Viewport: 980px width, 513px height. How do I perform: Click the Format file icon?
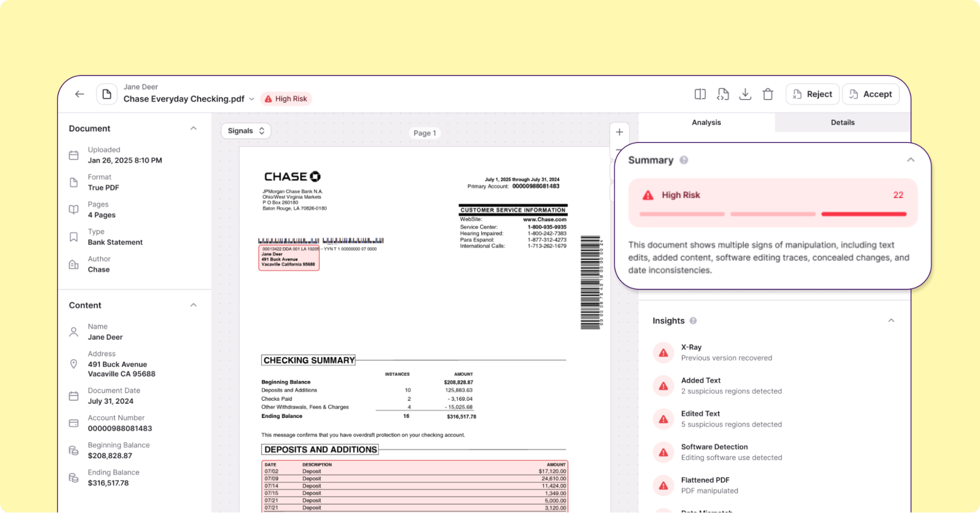tap(74, 183)
